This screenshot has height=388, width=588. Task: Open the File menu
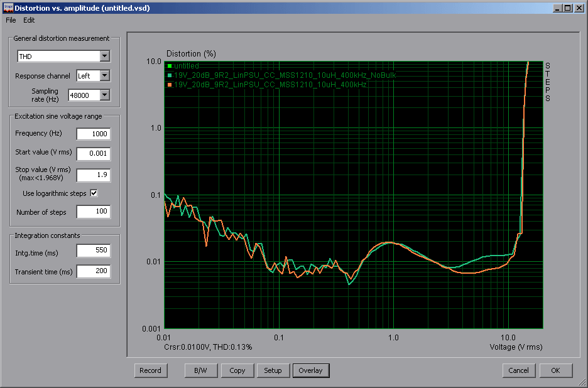(11, 20)
